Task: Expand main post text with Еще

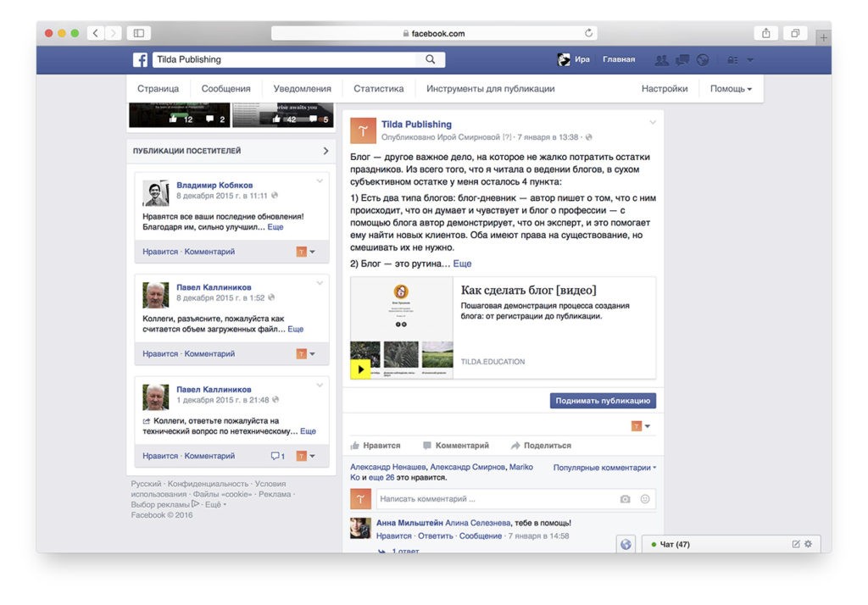Action: point(462,264)
